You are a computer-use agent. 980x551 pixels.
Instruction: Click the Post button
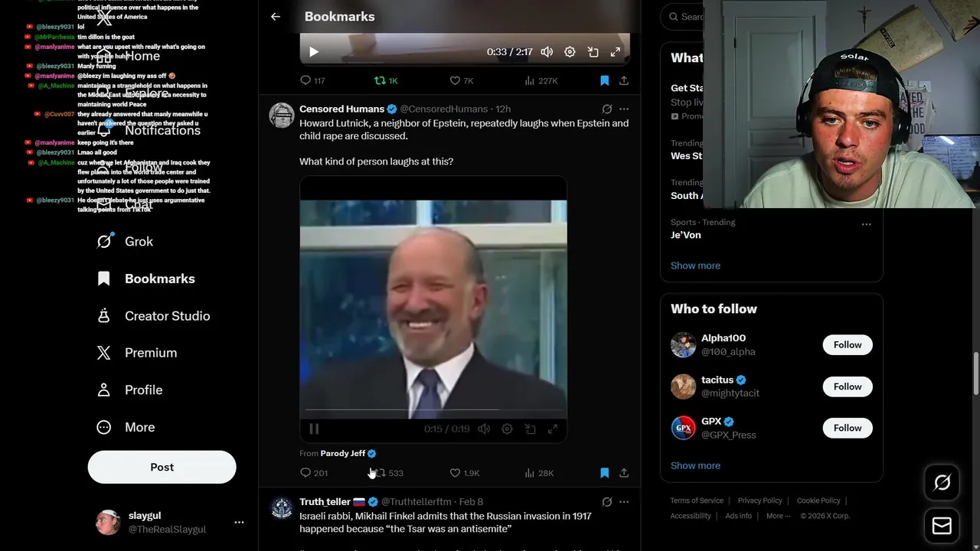[x=162, y=467]
